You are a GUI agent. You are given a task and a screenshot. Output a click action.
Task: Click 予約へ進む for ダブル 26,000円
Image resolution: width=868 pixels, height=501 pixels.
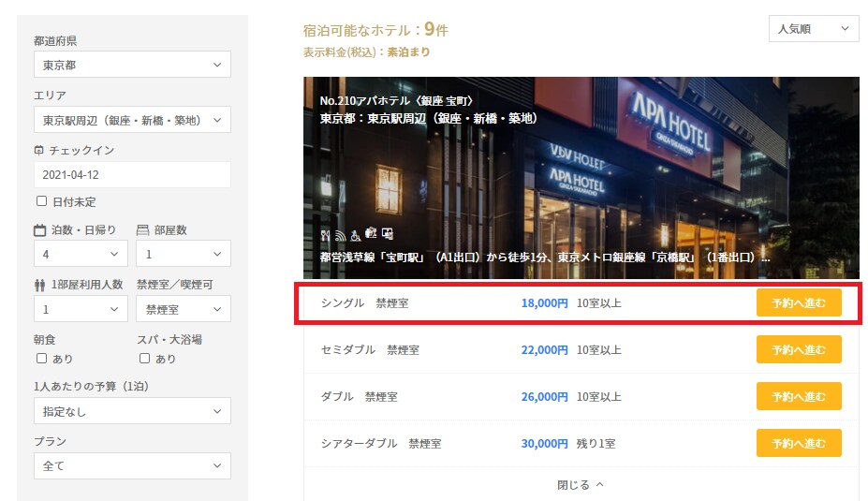point(799,396)
